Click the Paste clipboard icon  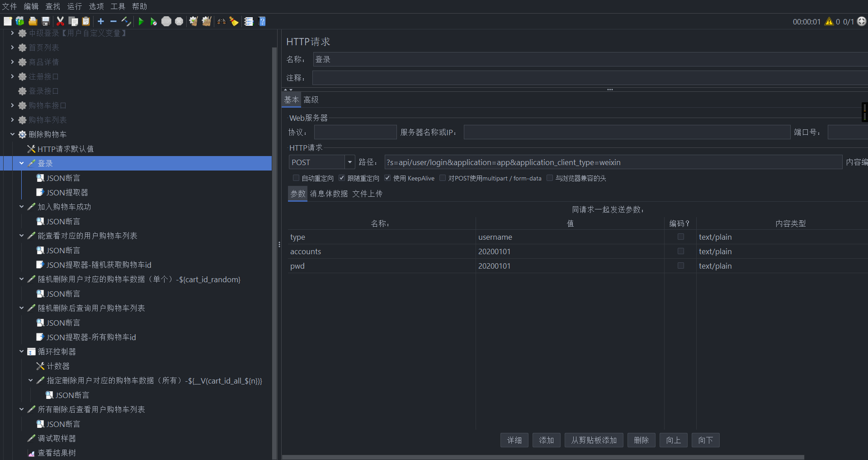coord(86,21)
